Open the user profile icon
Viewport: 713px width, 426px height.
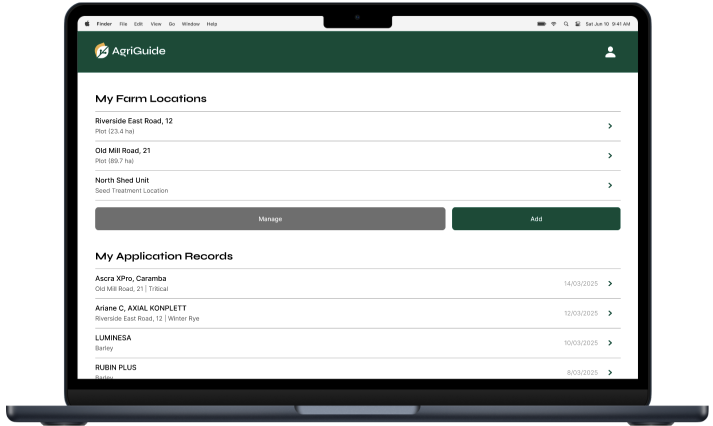click(610, 52)
